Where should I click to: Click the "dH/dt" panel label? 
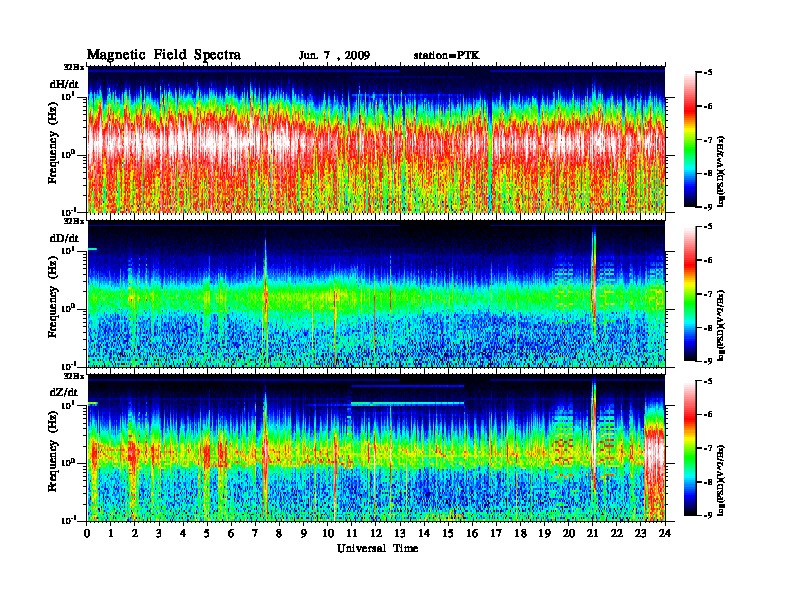click(64, 84)
